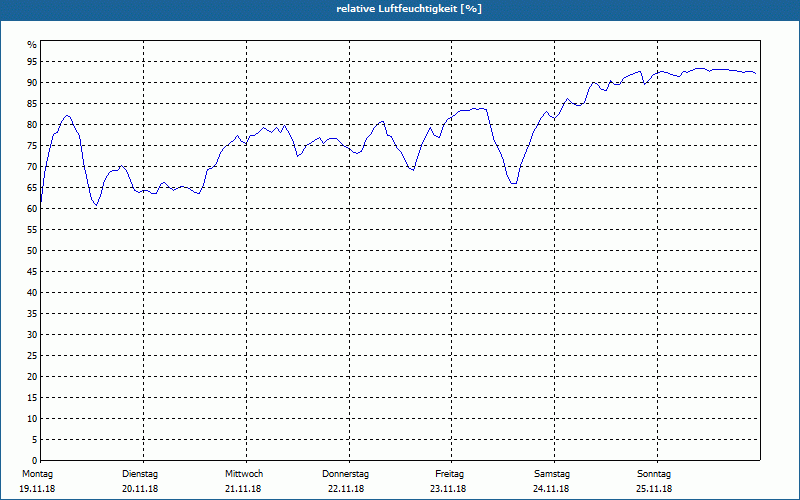
Task: Click the 20 value on y-axis
Action: pos(32,377)
